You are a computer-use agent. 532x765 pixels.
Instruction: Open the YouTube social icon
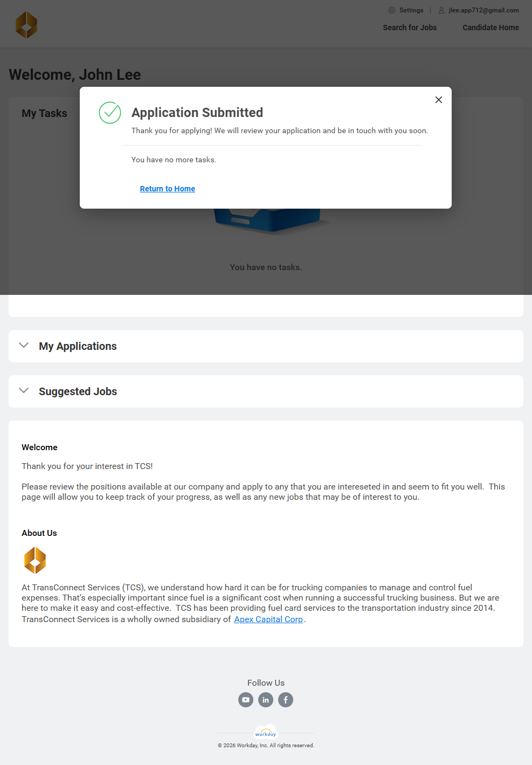(x=246, y=700)
